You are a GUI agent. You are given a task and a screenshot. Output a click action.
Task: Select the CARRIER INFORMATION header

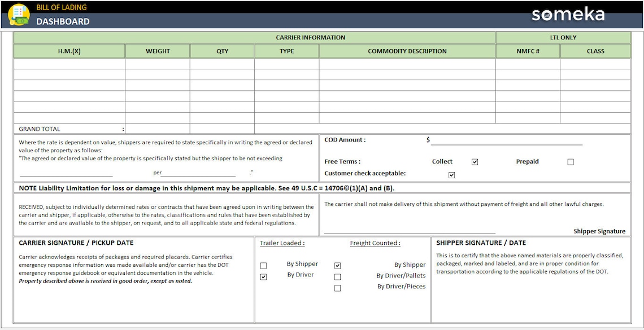pos(310,37)
